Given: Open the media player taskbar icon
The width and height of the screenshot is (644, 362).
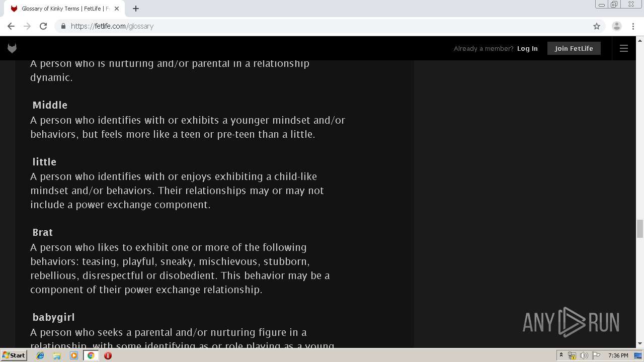Looking at the screenshot, I should (x=74, y=355).
